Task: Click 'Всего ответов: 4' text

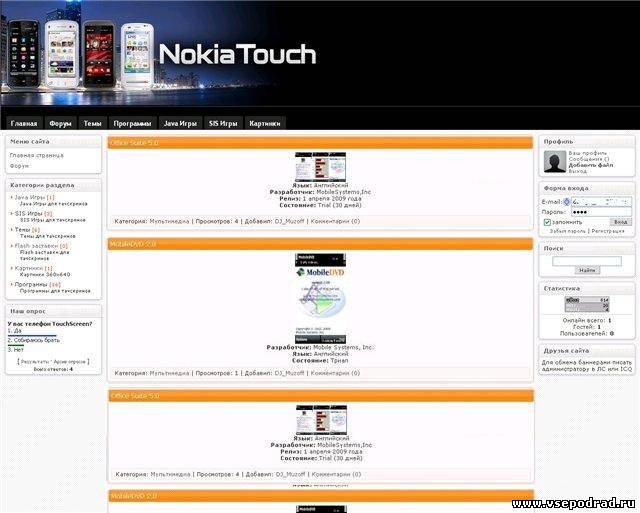Action: pyautogui.click(x=53, y=369)
